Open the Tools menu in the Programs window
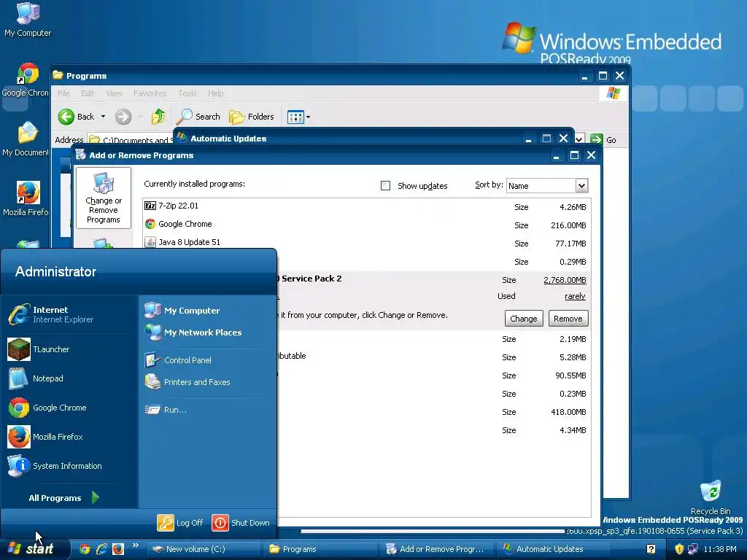Viewport: 747px width, 560px height. coord(187,93)
